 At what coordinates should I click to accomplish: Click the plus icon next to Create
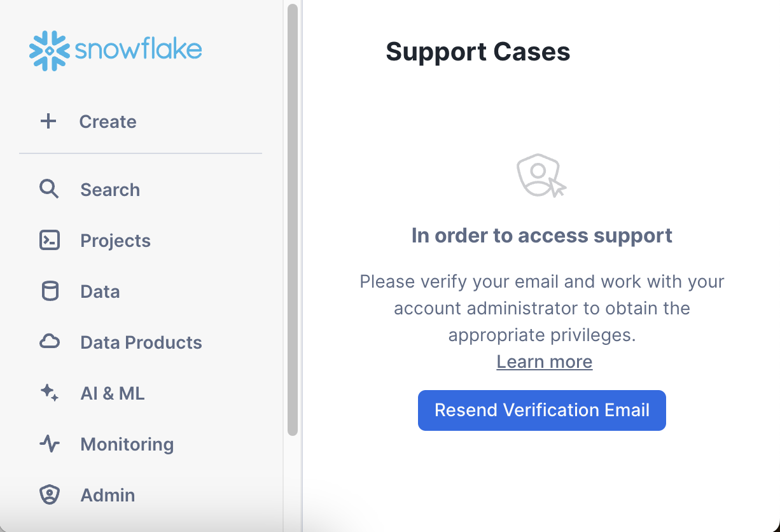(x=48, y=121)
